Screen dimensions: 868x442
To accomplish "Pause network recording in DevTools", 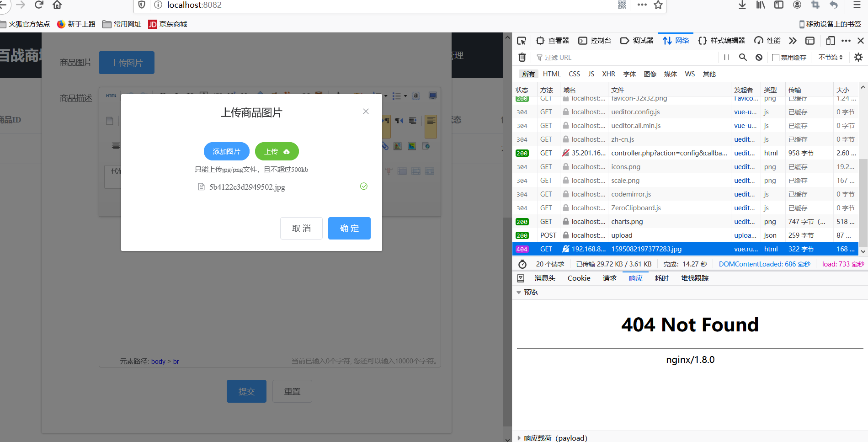I will (x=727, y=57).
